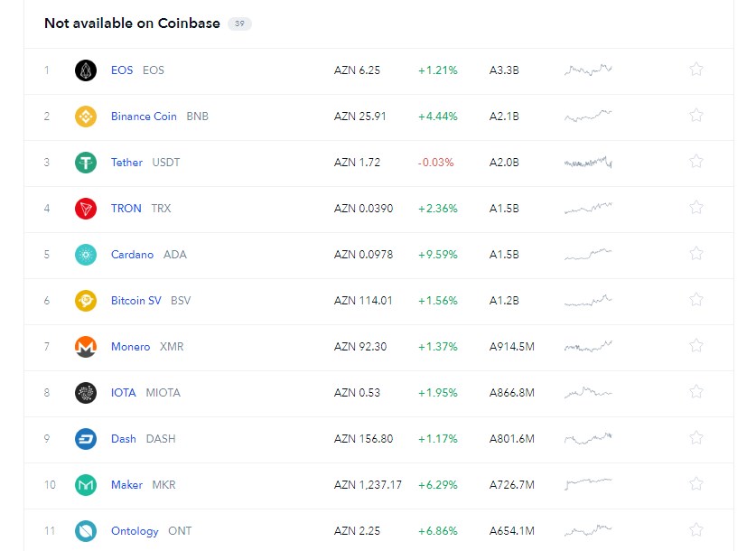Viewport: 756px width, 551px height.
Task: Click the Binance Coin logo icon
Action: pyautogui.click(x=86, y=117)
